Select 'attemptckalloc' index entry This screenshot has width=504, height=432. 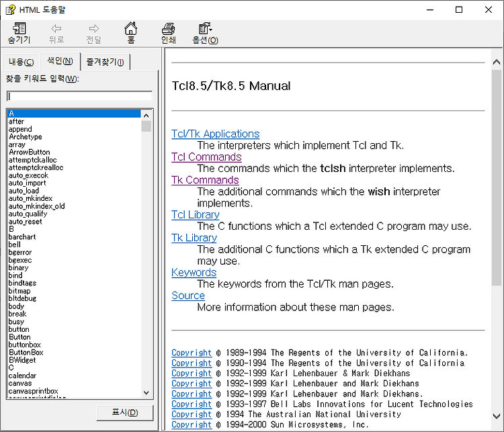click(32, 160)
